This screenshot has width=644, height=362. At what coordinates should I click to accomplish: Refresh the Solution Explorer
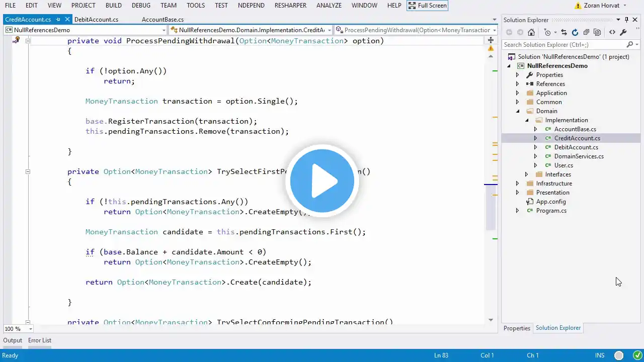tap(575, 32)
